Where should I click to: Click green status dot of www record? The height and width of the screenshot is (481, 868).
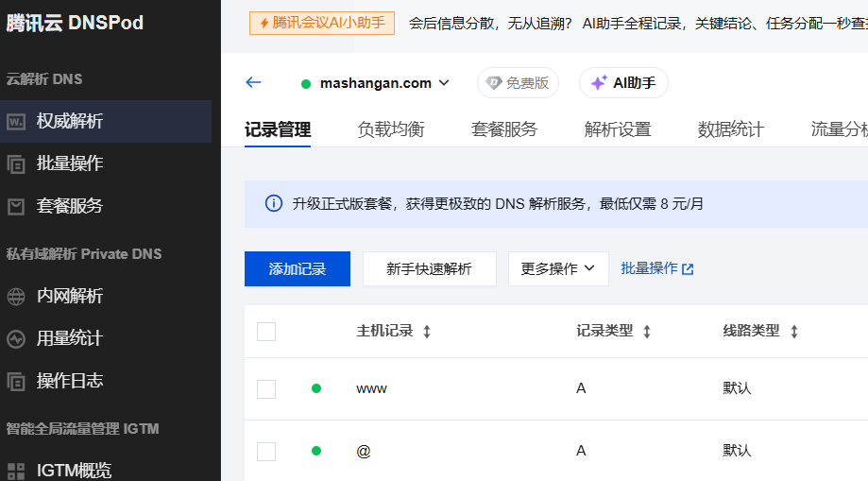(316, 388)
